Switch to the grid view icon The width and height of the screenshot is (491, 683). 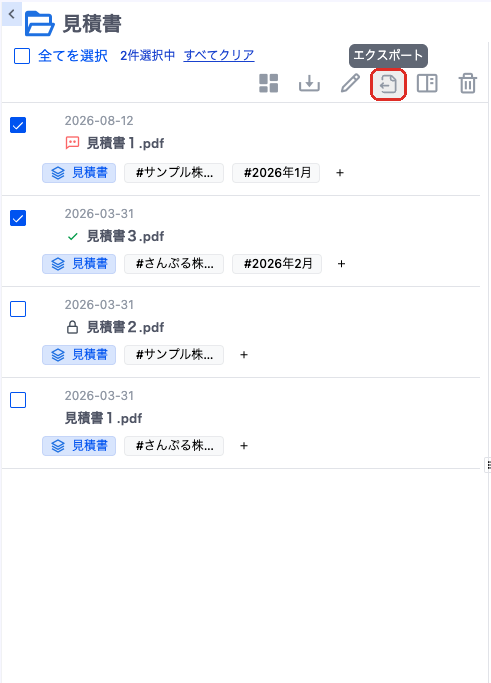268,83
